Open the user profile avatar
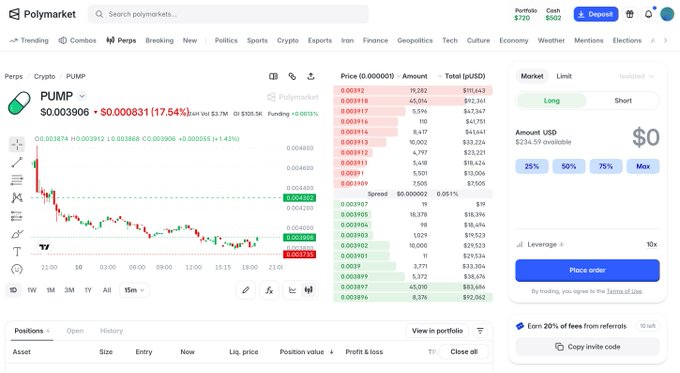 tap(667, 14)
